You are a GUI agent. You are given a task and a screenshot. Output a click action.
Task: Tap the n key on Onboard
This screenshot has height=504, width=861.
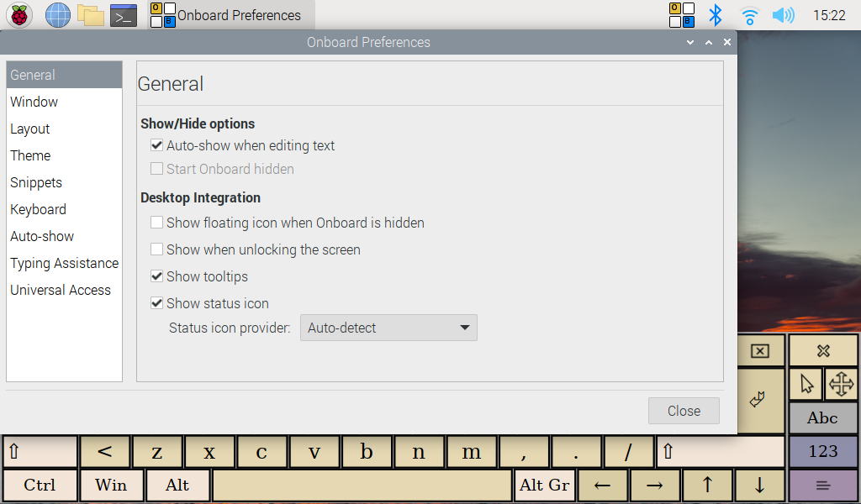[x=419, y=452]
